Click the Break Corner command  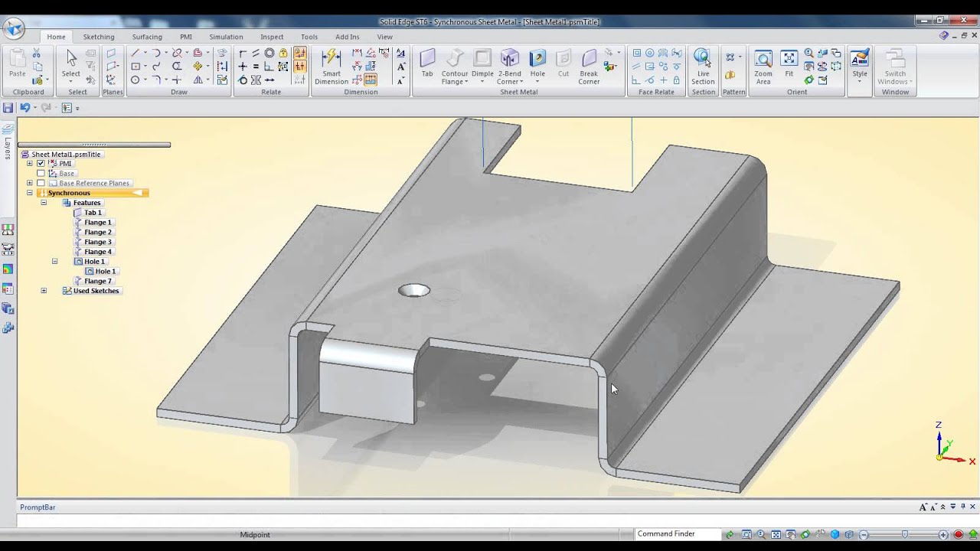[x=589, y=67]
